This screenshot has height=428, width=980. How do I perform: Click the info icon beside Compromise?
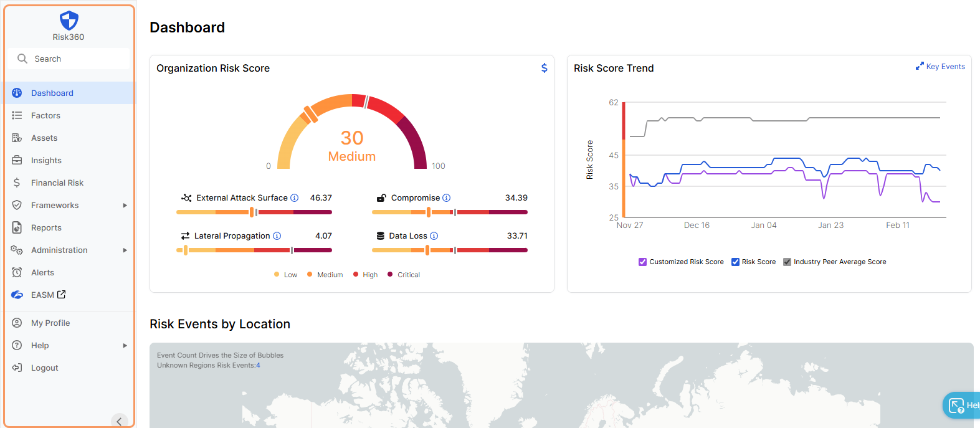(x=446, y=198)
